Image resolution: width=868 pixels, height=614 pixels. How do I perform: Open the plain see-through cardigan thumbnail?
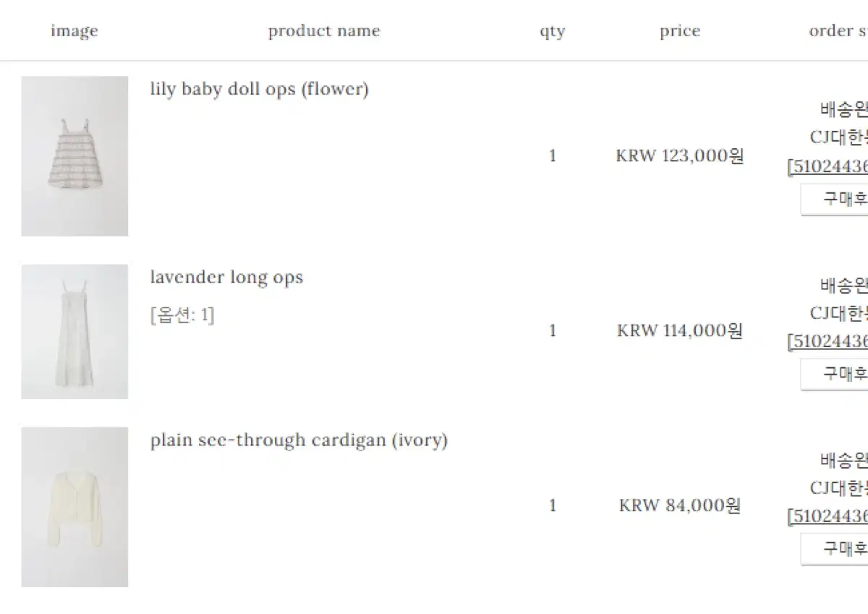coord(75,507)
